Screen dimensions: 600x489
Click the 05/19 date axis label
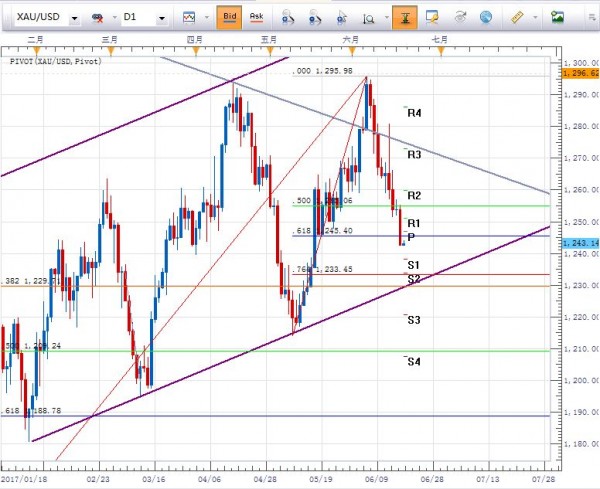point(321,479)
